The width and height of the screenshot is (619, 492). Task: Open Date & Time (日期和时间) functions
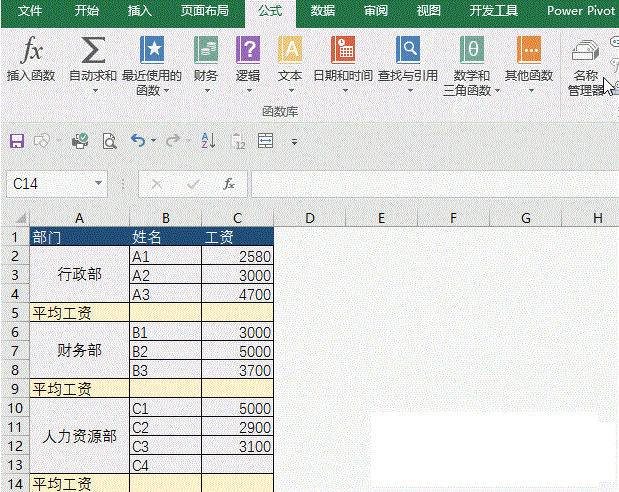point(343,65)
